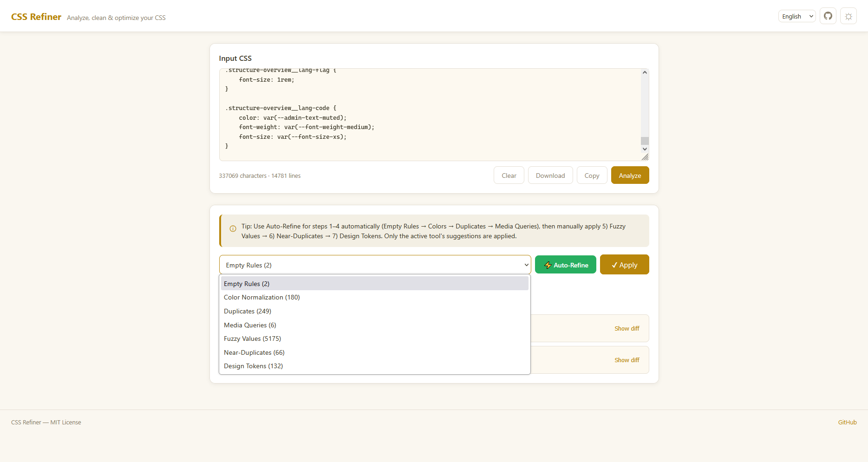The width and height of the screenshot is (868, 462).
Task: Open the English language dropdown
Action: (x=797, y=16)
